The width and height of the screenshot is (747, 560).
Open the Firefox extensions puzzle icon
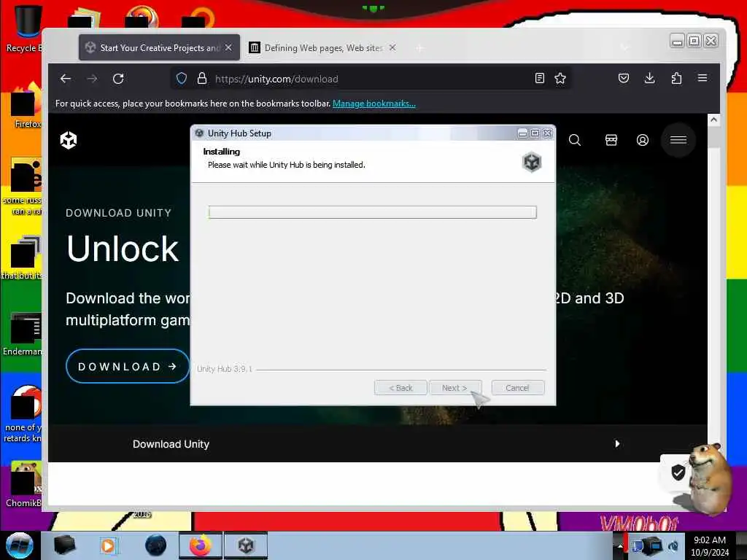pyautogui.click(x=676, y=78)
